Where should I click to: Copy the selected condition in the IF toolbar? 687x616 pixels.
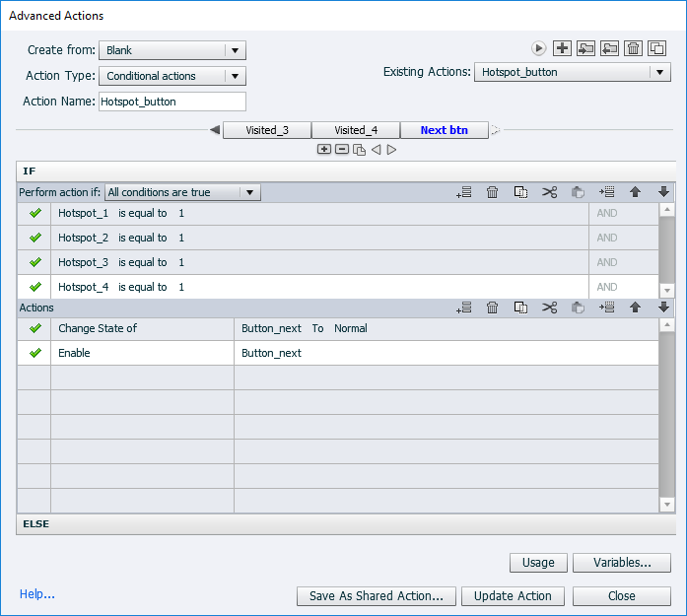520,192
